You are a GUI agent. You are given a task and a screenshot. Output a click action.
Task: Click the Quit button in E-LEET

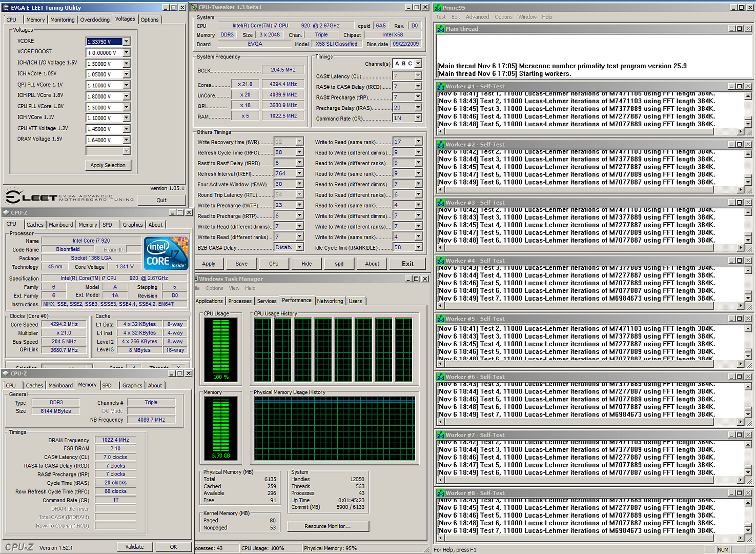click(x=161, y=200)
